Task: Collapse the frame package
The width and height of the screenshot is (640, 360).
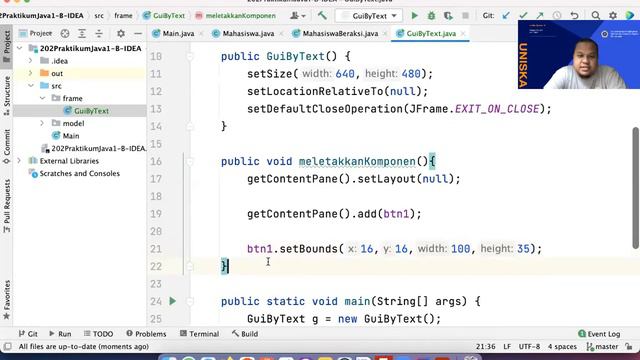Action: point(42,98)
